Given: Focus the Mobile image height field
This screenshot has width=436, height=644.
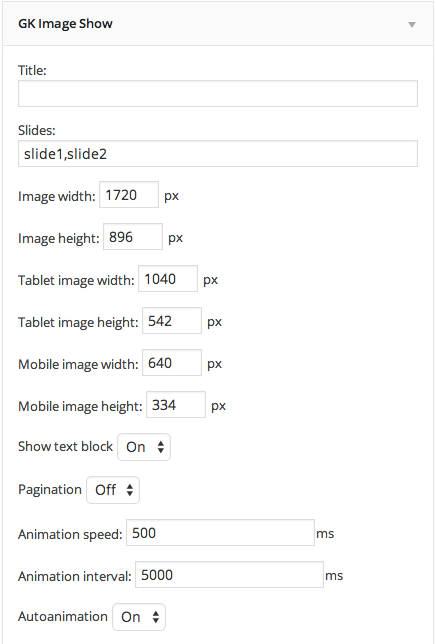Looking at the screenshot, I should coord(176,405).
